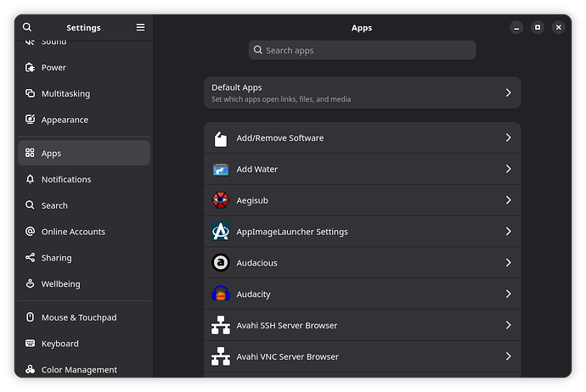
Task: Select Multitasking in the sidebar
Action: point(84,93)
